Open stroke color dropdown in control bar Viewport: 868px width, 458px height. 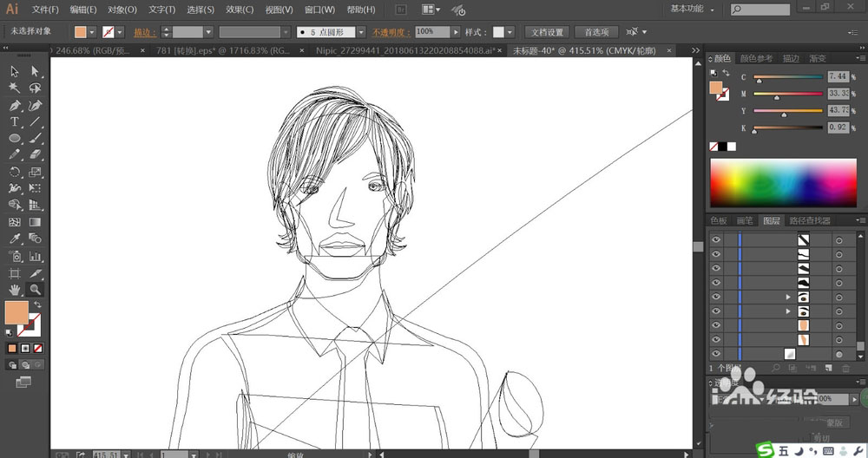(x=120, y=32)
